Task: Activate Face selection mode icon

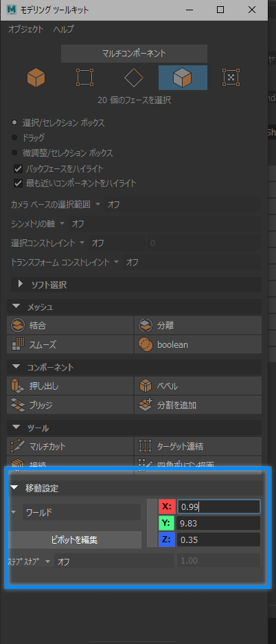Action: coord(183,78)
